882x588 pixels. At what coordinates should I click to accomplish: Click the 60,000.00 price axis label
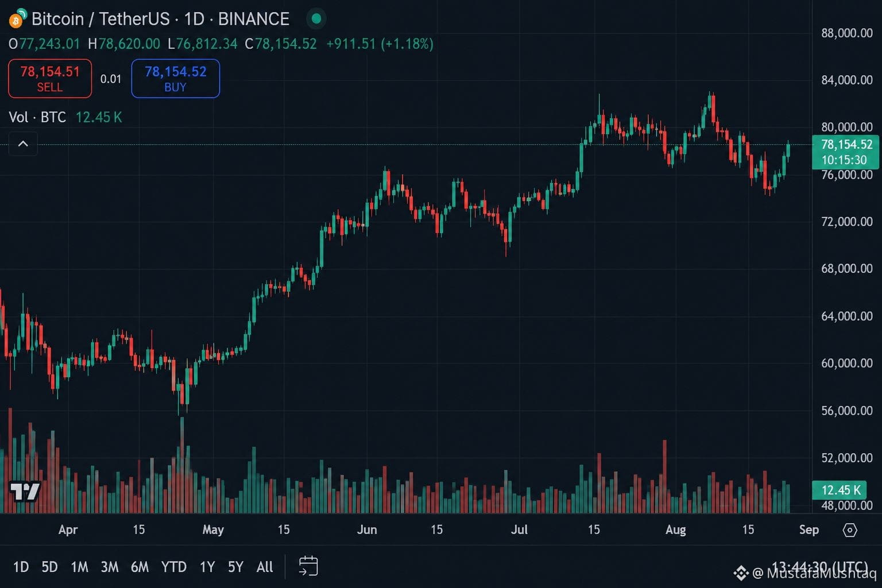847,363
